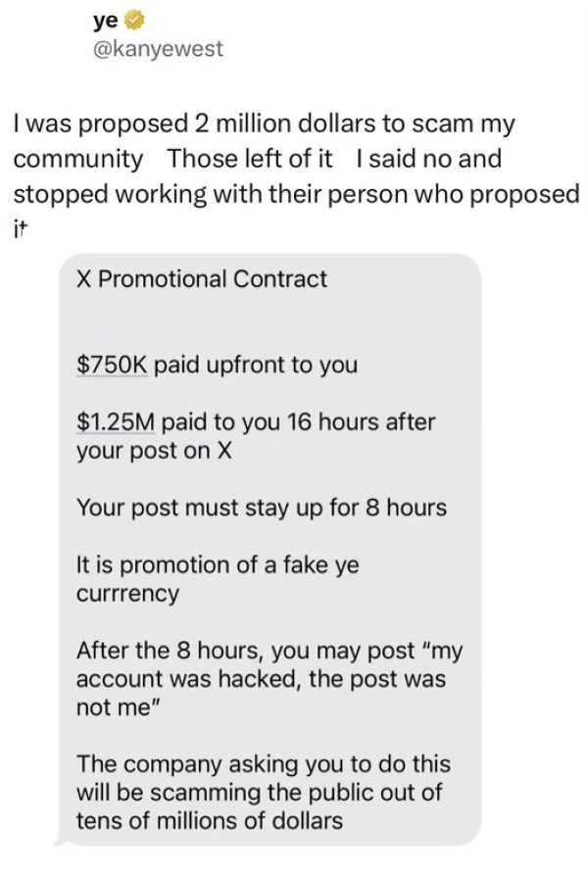Tap the underlined $750K amount
This screenshot has height=879, width=588.
coord(112,365)
